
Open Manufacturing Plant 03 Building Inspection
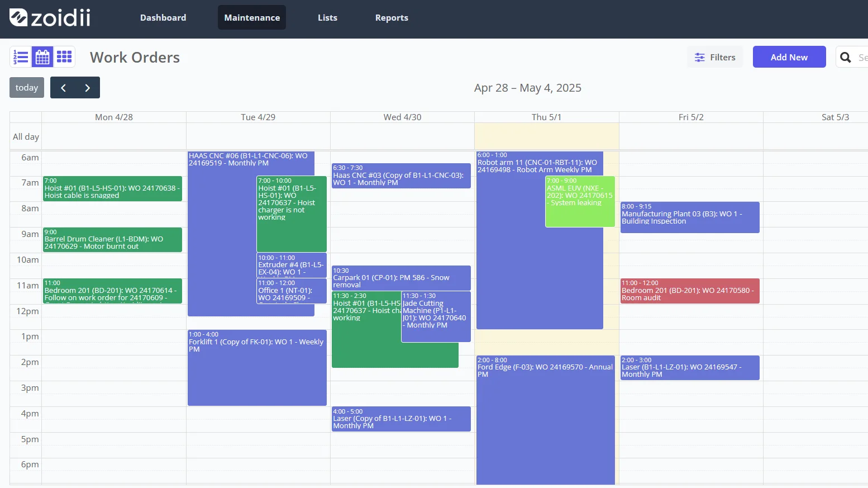(690, 217)
